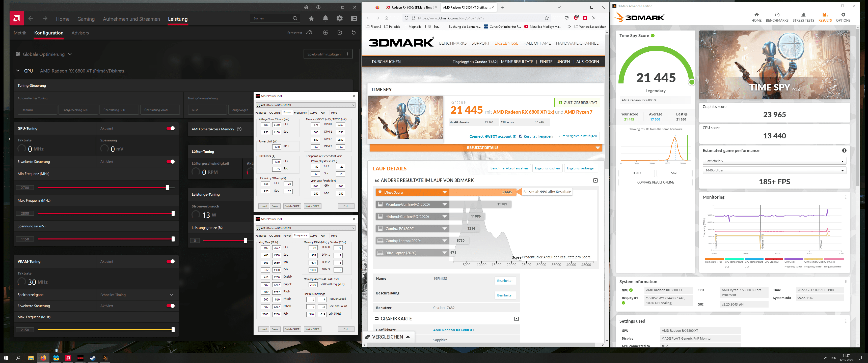Launch Steam from the taskbar

[x=93, y=358]
